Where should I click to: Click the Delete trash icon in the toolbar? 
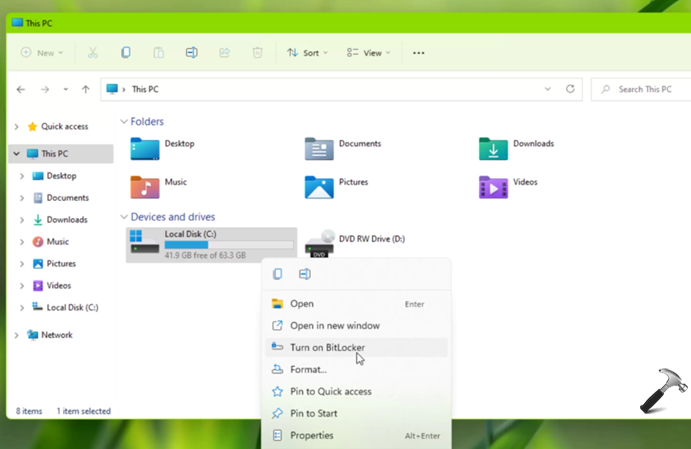coord(257,53)
